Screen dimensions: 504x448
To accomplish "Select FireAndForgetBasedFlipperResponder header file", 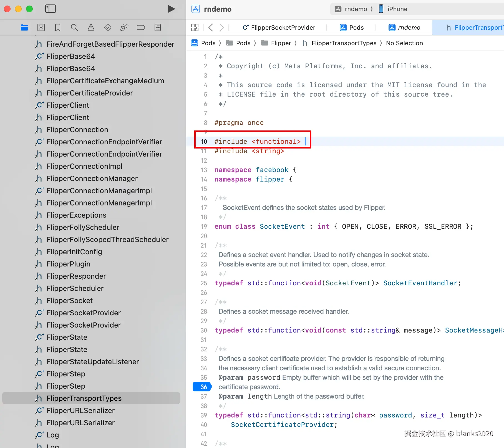I will point(105,44).
